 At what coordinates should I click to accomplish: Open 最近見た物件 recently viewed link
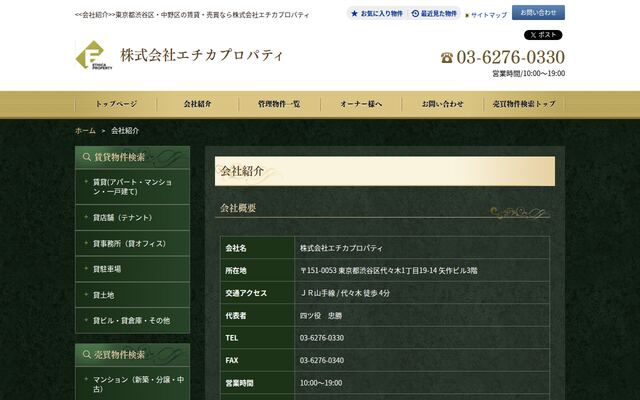point(434,13)
